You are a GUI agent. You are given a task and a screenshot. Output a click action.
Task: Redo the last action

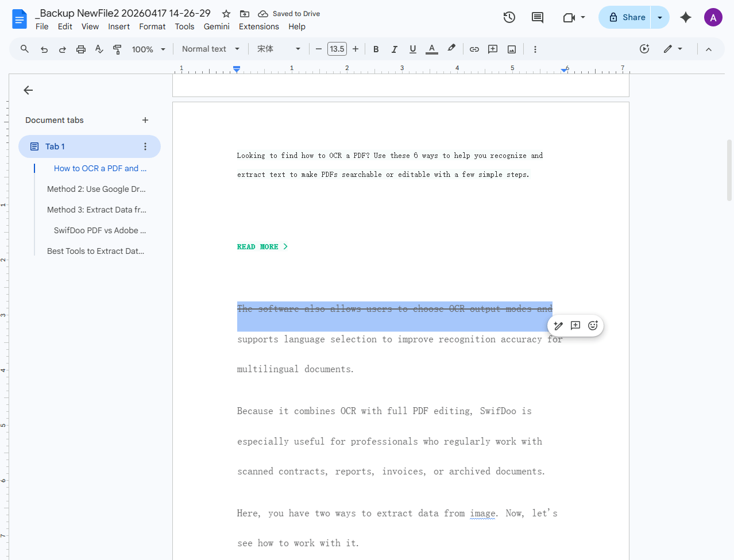click(x=62, y=49)
